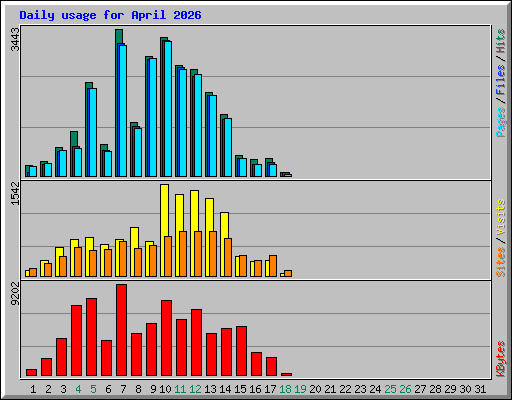This screenshot has height=400, width=512.
Task: Click day 12 on the x-axis
Action: (x=195, y=389)
